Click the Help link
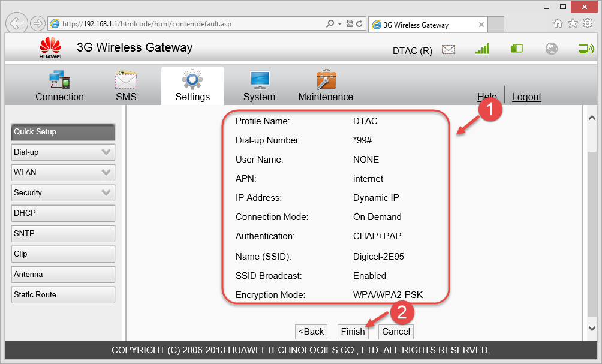 tap(487, 97)
